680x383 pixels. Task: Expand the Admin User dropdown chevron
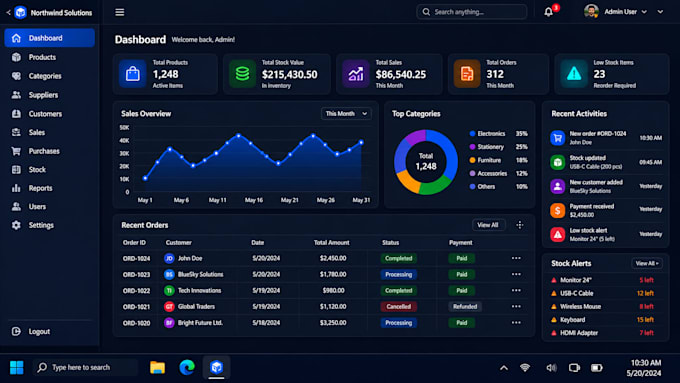tap(644, 12)
